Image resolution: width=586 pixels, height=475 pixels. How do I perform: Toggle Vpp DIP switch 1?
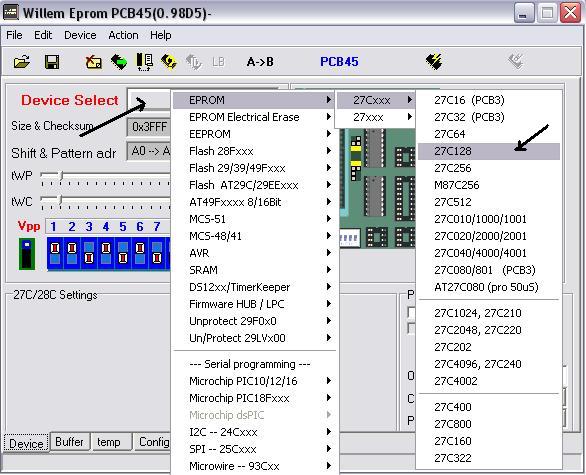pos(55,253)
